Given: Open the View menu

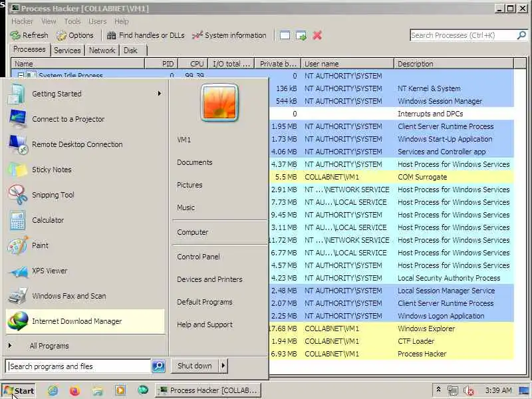Looking at the screenshot, I should (49, 21).
